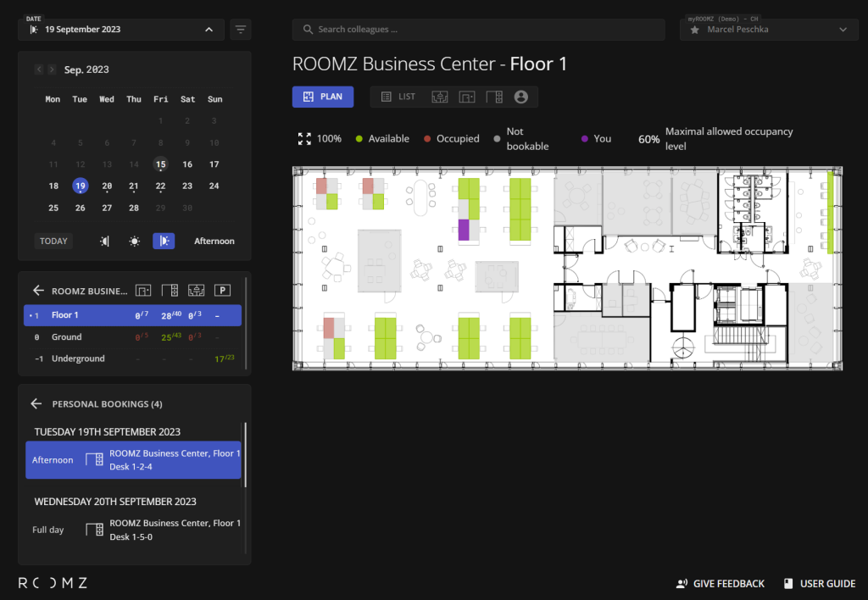Click the purple 'You' desk on floor plan
This screenshot has width=868, height=600.
point(464,230)
